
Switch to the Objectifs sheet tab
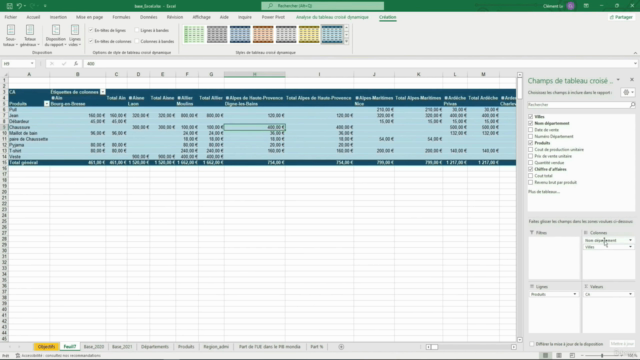47,347
